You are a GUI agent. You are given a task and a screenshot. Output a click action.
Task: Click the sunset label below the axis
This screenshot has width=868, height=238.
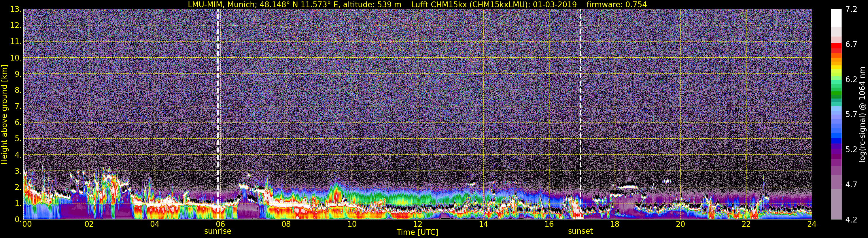pyautogui.click(x=580, y=231)
